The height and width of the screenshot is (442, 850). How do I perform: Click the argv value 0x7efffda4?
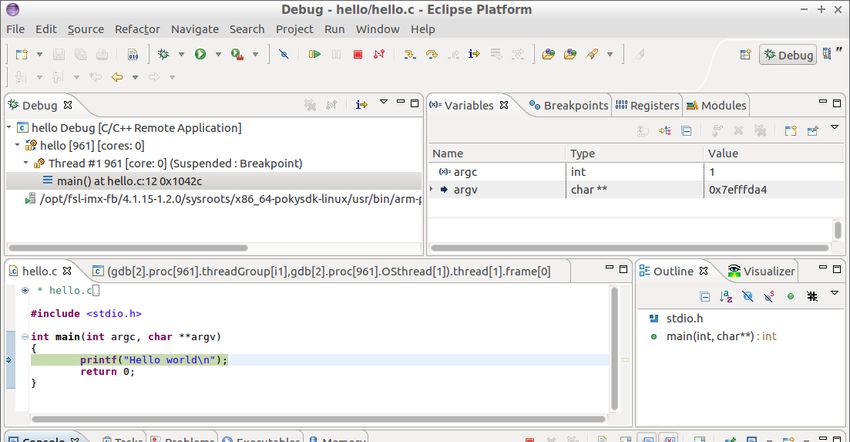[738, 190]
